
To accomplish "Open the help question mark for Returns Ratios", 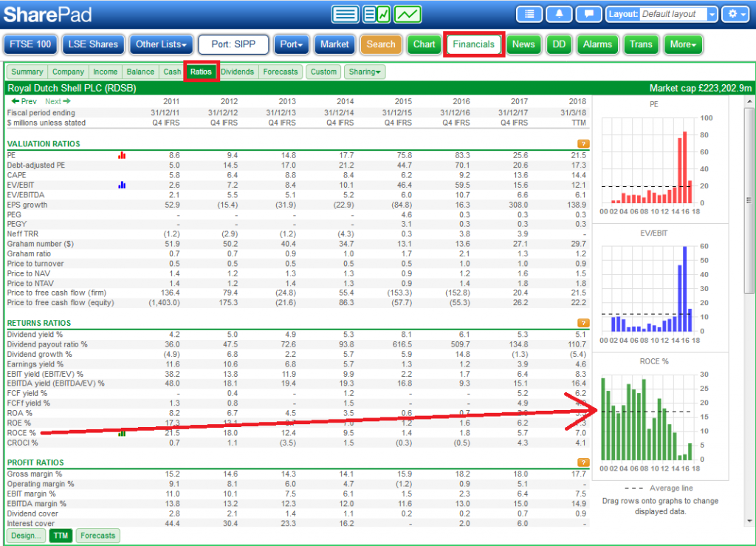I will pyautogui.click(x=584, y=323).
